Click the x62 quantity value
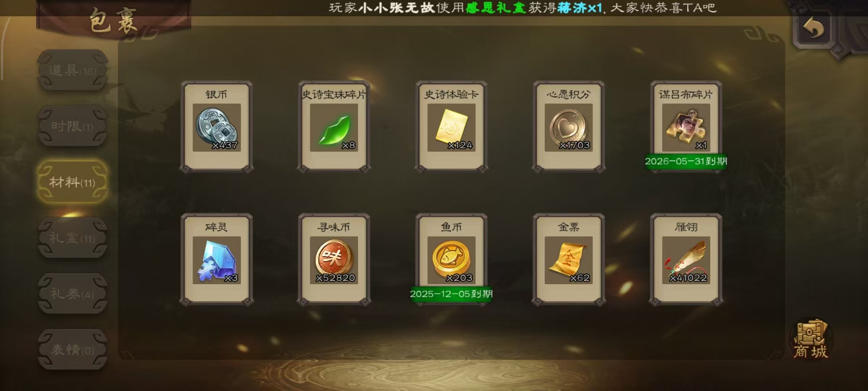The width and height of the screenshot is (868, 391). point(580,278)
